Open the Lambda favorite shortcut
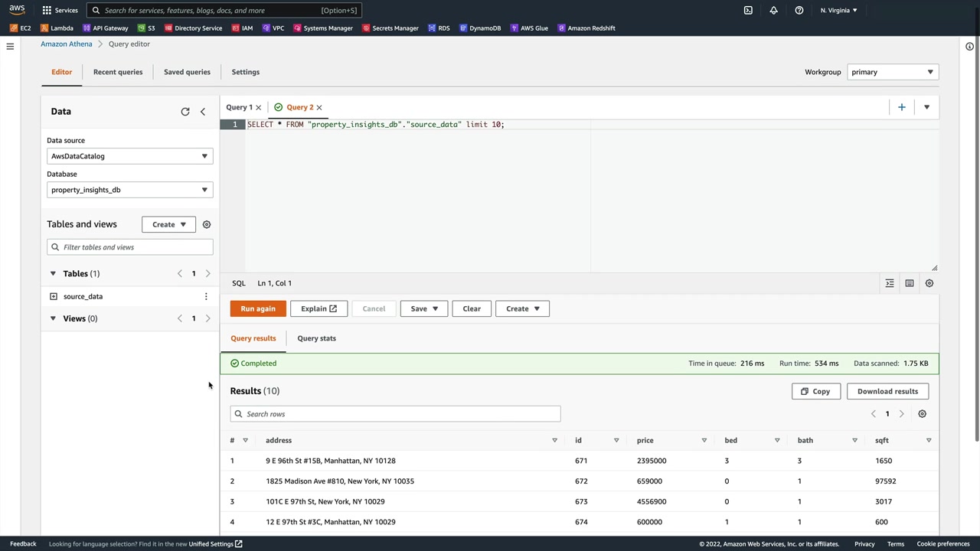 [57, 28]
